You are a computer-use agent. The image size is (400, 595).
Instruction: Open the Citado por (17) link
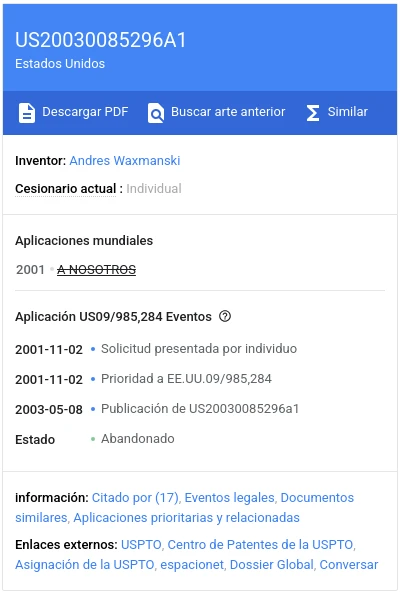click(x=135, y=497)
